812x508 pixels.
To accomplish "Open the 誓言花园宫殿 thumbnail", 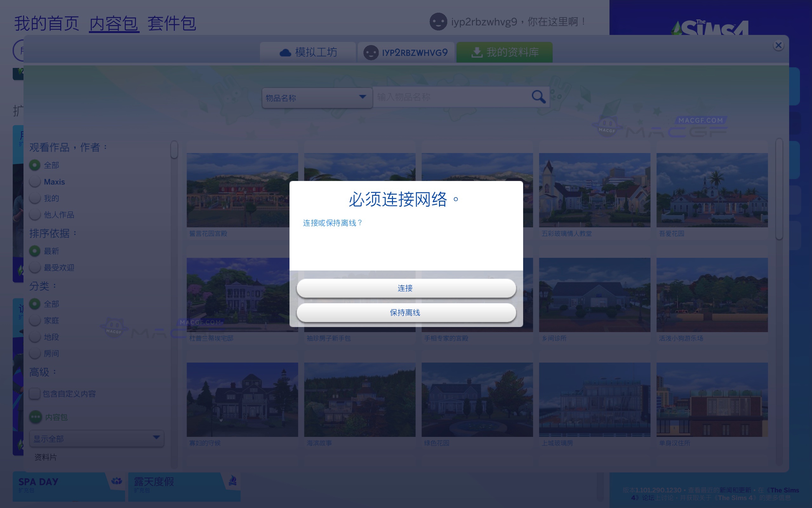I will (243, 190).
